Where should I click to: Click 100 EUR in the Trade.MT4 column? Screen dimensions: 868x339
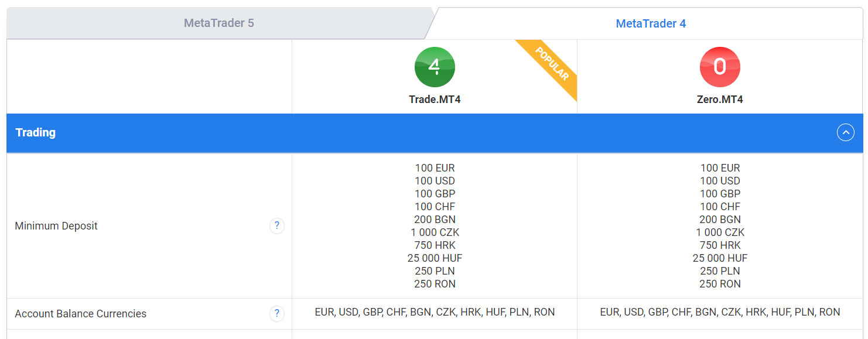point(435,168)
